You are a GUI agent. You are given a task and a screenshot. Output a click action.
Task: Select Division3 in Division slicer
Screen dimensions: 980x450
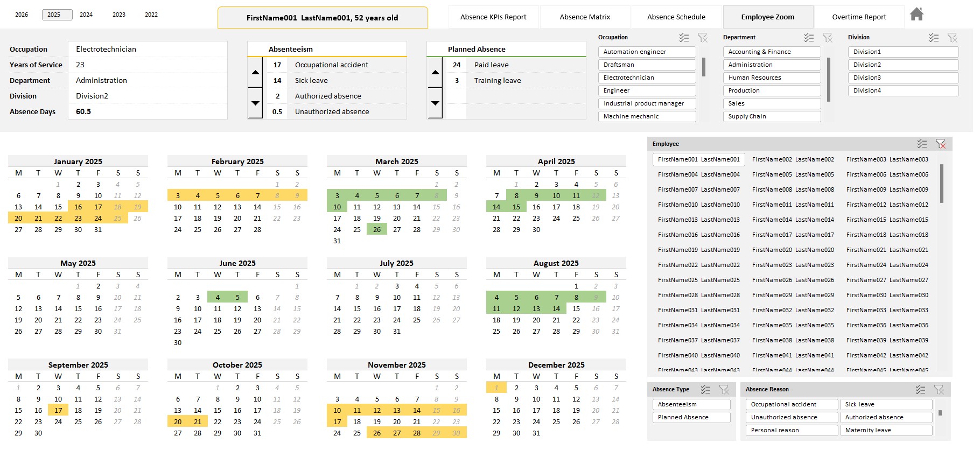pos(902,78)
